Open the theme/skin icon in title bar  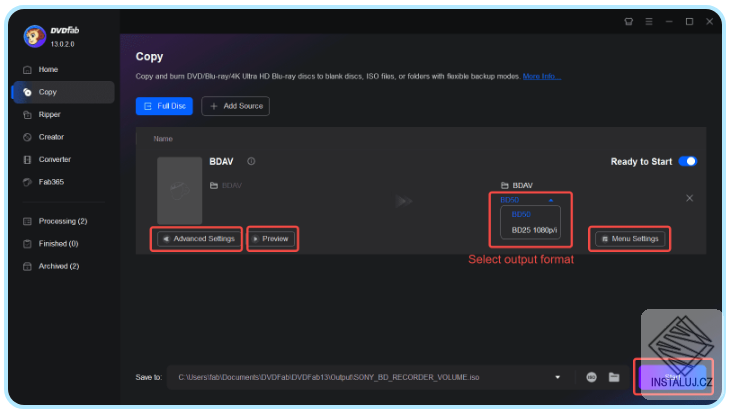click(x=628, y=21)
